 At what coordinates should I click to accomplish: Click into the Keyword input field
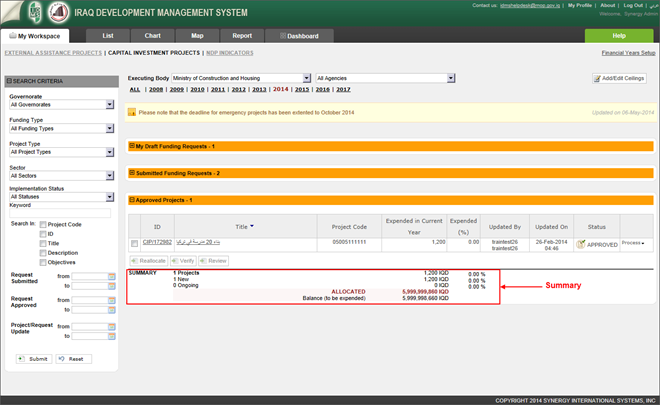click(60, 213)
